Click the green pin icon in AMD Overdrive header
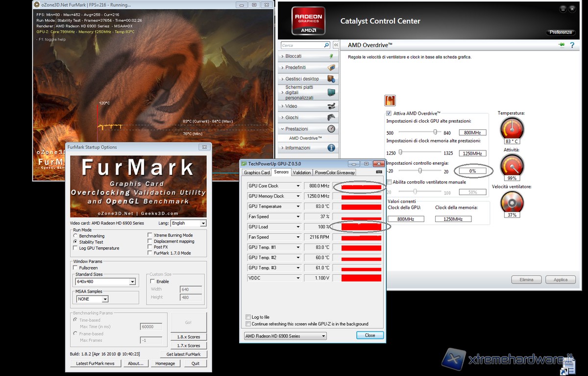This screenshot has width=588, height=376. click(x=562, y=45)
